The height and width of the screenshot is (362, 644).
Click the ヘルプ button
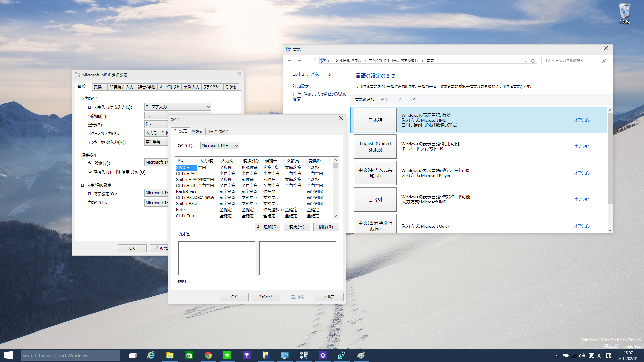click(x=329, y=297)
